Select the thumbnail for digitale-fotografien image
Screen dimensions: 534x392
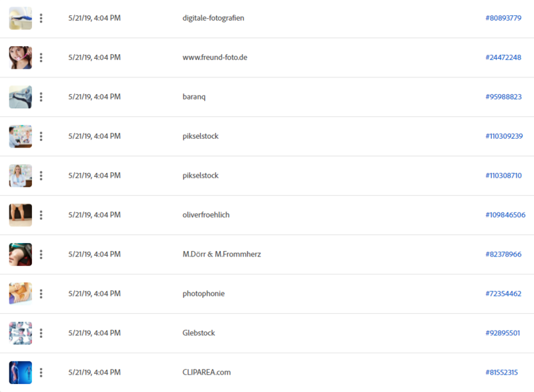pos(21,18)
